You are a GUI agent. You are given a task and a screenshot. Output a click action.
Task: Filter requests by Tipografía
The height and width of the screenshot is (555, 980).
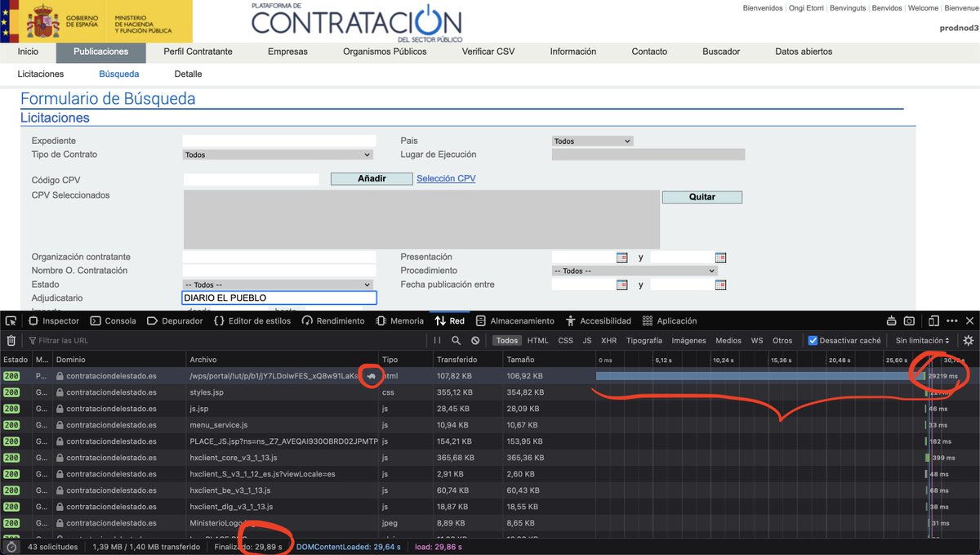point(644,340)
